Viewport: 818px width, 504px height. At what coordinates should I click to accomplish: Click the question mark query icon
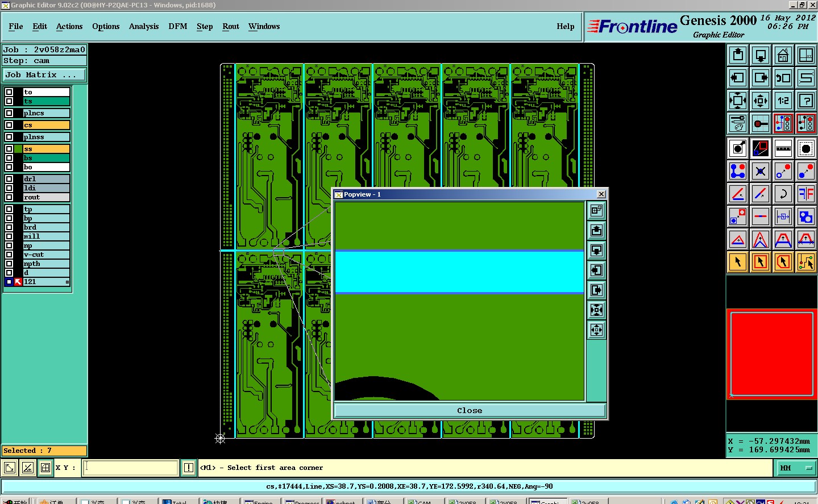tap(806, 101)
